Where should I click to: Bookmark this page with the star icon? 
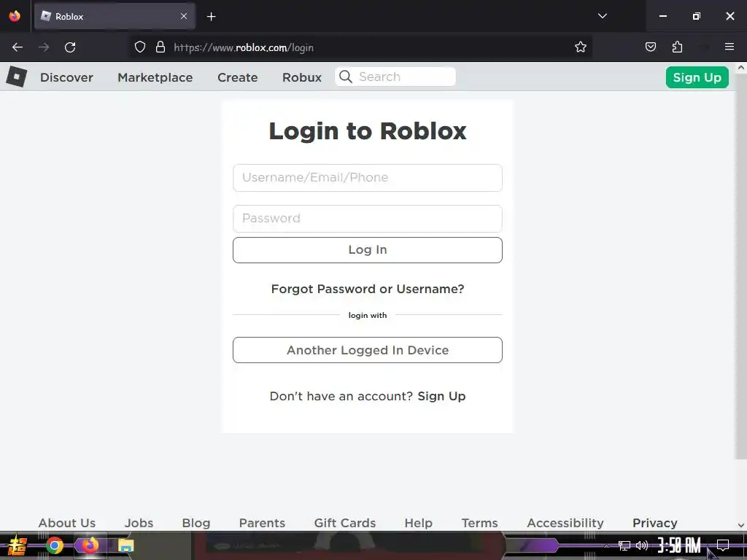pos(580,47)
